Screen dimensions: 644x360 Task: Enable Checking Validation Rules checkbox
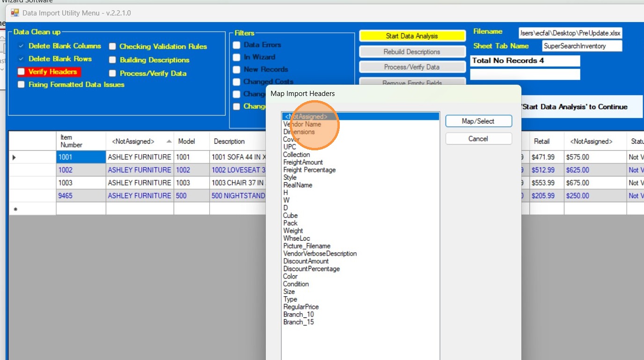[113, 46]
